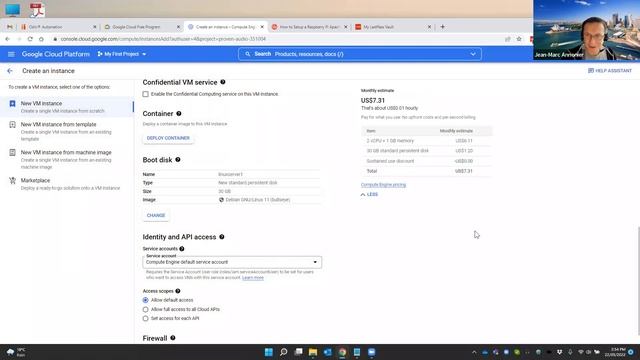Click the New VM instance from template icon

pos(12,124)
